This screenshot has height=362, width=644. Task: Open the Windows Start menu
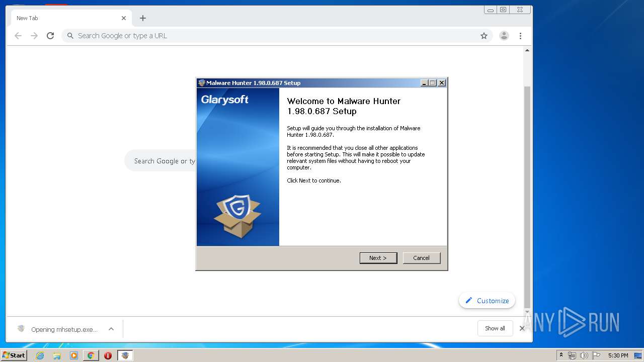click(14, 355)
